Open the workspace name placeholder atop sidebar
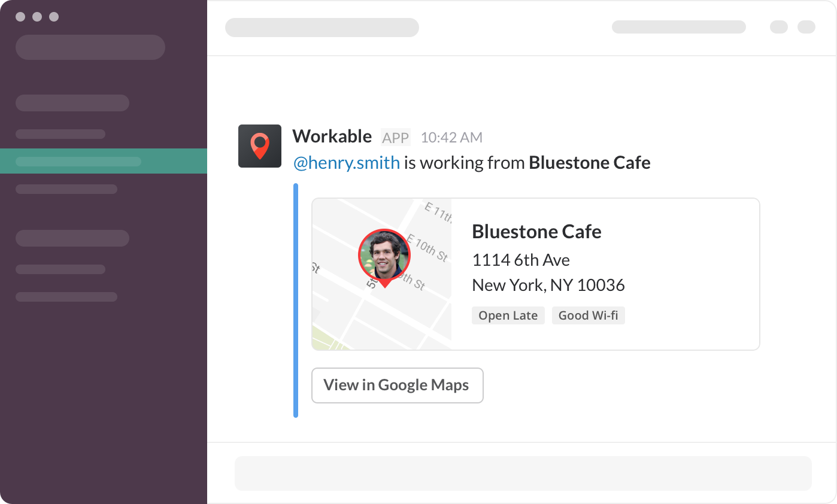Screen dimensions: 837x504 click(x=90, y=47)
